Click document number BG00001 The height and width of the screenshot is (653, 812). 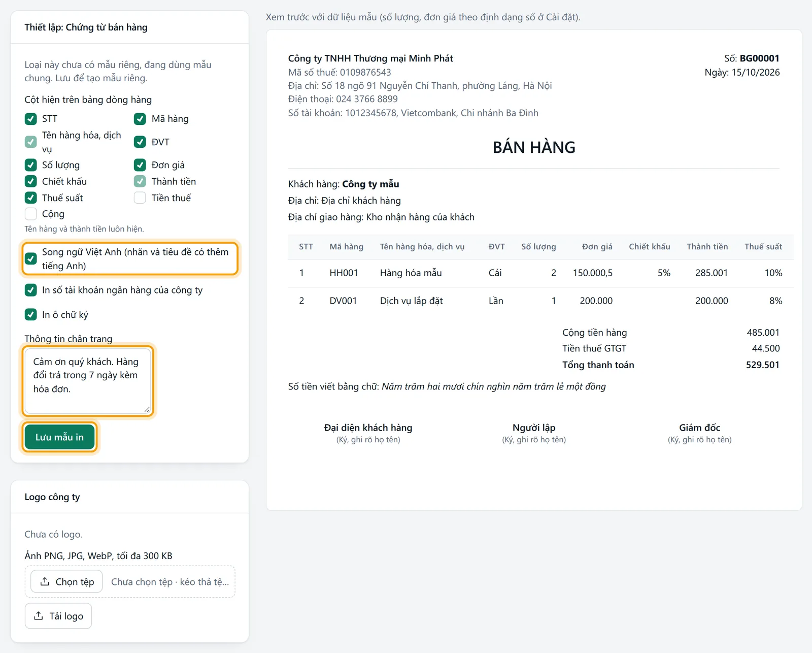tap(759, 58)
